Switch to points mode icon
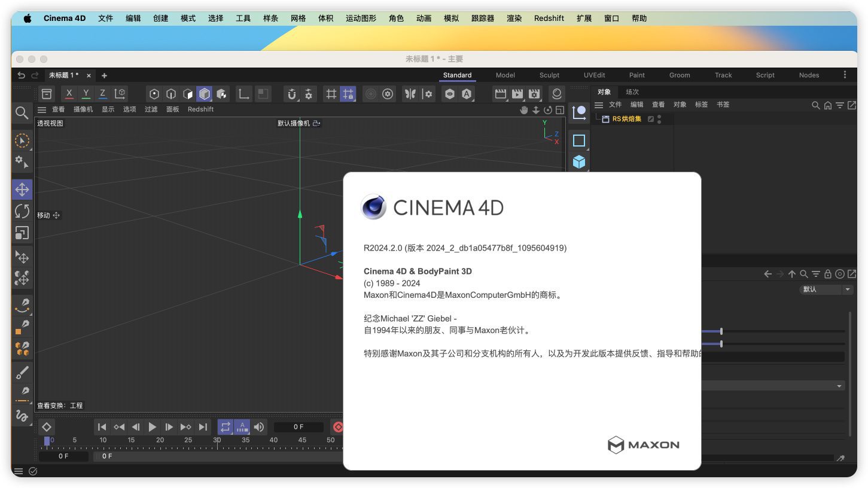The height and width of the screenshot is (488, 868). tap(154, 94)
